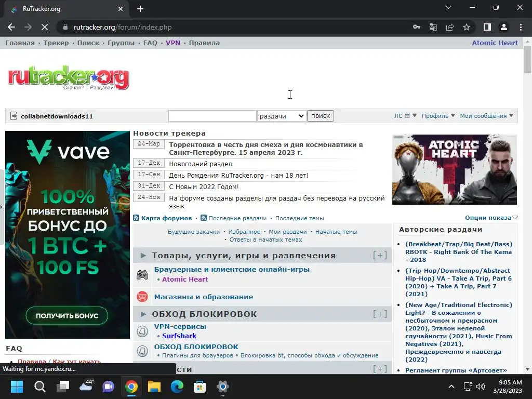The height and width of the screenshot is (399, 532).
Task: Open Избранное link
Action: point(244,232)
